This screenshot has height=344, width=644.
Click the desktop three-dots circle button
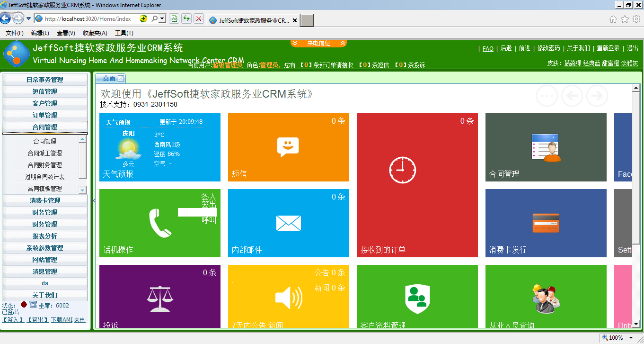point(547,96)
